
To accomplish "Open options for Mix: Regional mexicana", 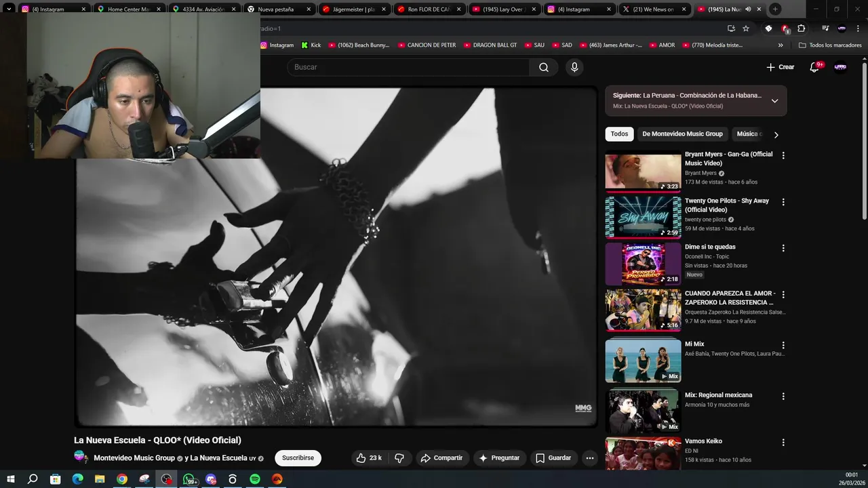I will coord(783,396).
